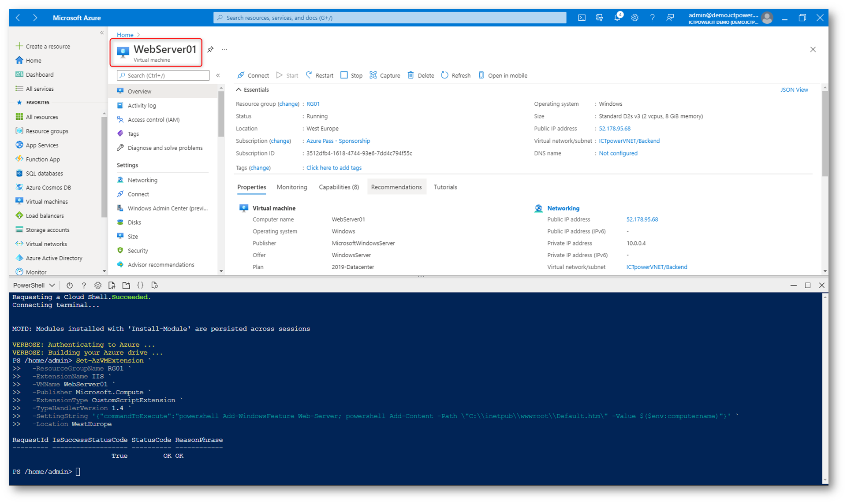Click Open in mobile
This screenshot has width=847, height=504.
[x=503, y=75]
